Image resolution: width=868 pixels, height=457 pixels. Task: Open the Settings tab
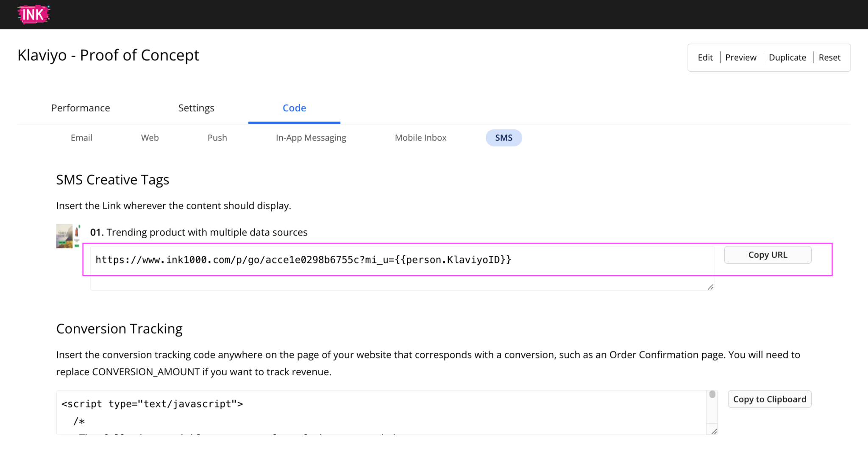tap(196, 108)
